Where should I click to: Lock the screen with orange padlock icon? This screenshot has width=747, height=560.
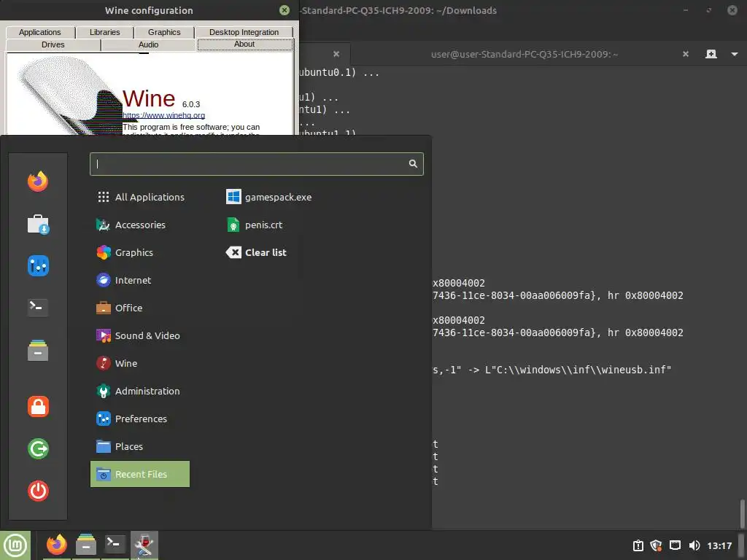[38, 407]
